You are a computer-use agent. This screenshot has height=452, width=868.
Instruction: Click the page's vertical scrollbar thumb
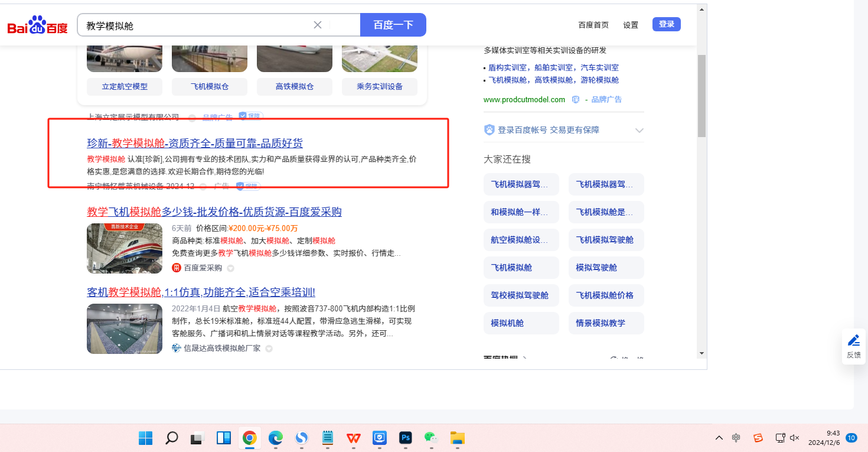pyautogui.click(x=701, y=95)
